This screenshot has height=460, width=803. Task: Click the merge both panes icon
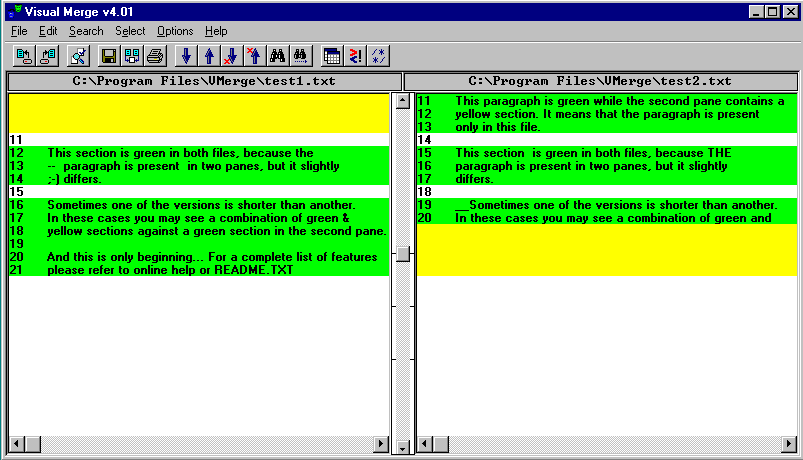click(132, 56)
